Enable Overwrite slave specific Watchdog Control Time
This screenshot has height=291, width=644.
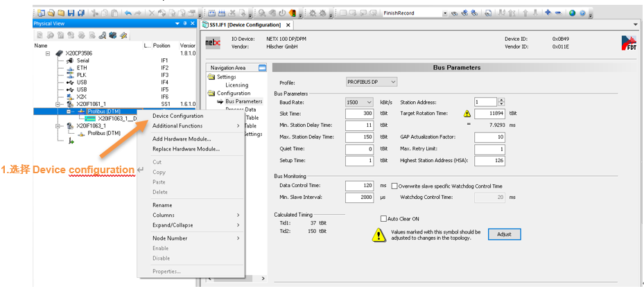[394, 186]
